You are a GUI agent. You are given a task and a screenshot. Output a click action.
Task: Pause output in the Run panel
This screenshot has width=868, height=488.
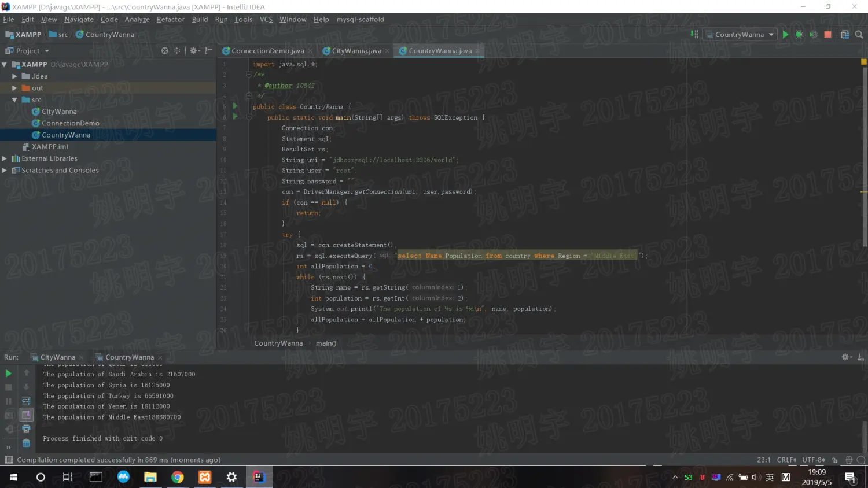point(8,401)
